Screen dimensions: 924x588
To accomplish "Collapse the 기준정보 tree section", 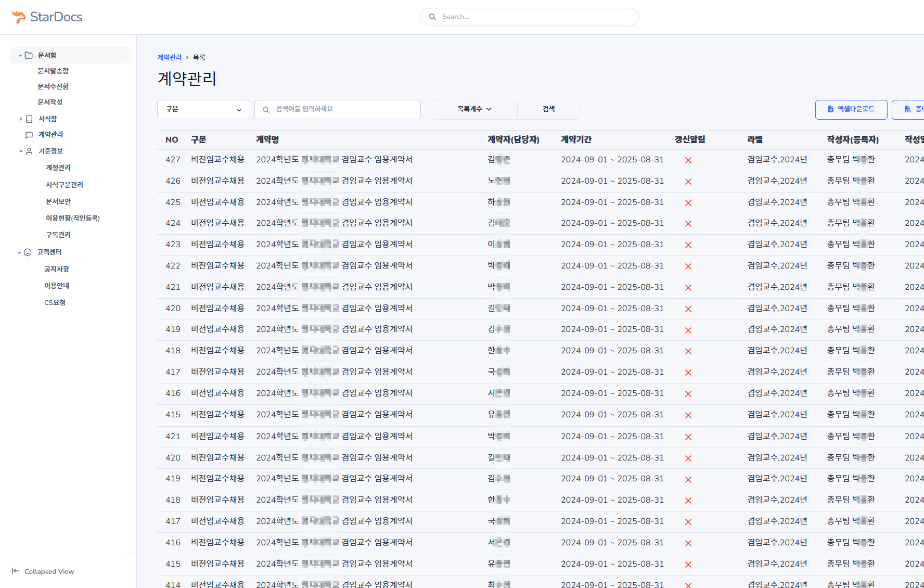I will [21, 151].
